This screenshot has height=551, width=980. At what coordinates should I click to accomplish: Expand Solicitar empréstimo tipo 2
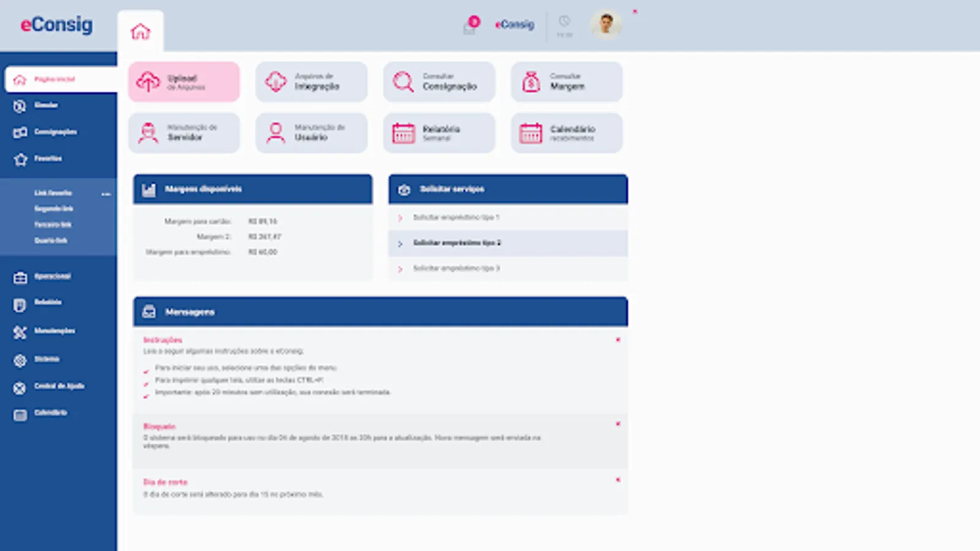(x=456, y=243)
